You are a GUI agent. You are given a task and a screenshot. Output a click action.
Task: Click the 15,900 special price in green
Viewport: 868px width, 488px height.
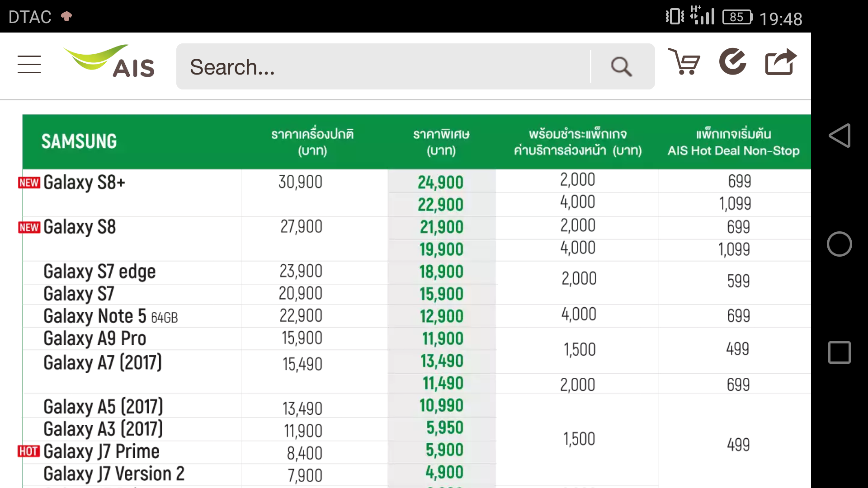coord(442,294)
